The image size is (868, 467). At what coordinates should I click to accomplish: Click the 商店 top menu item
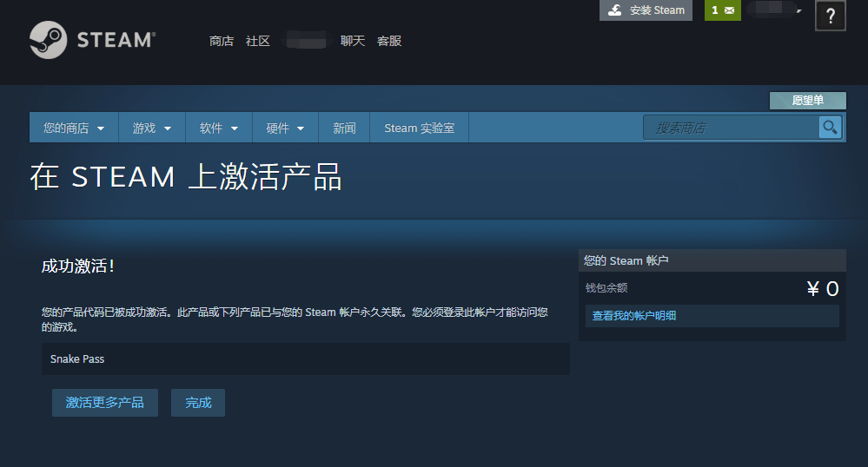tap(222, 41)
